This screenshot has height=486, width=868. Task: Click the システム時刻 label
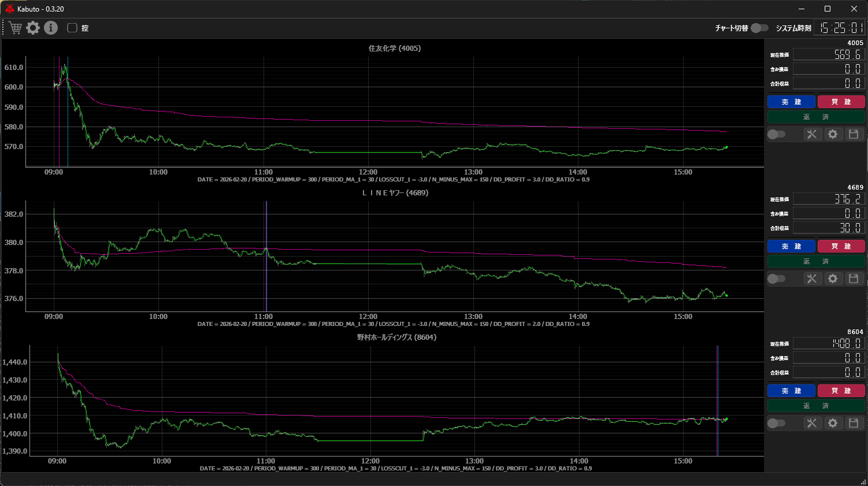click(793, 28)
